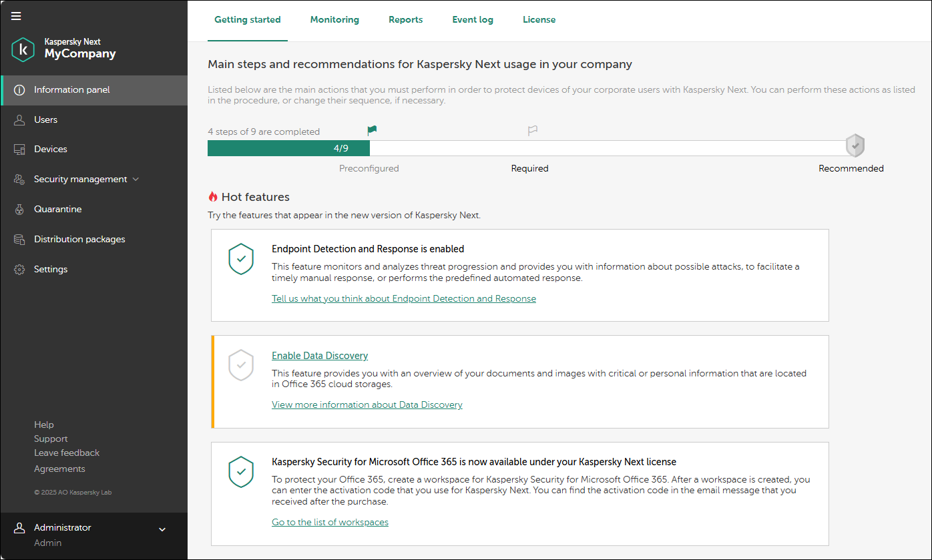Image resolution: width=932 pixels, height=560 pixels.
Task: Click the hamburger menu icon
Action: coord(16,16)
